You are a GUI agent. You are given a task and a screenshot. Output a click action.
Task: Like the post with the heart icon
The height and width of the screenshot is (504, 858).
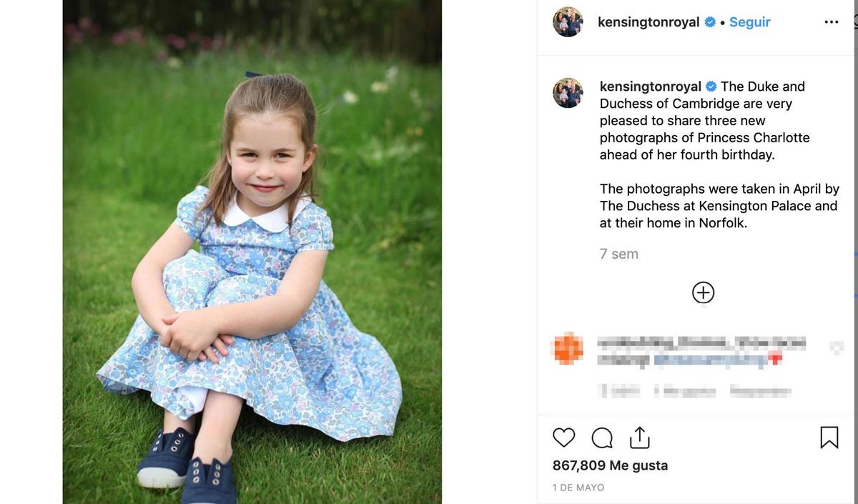tap(564, 438)
